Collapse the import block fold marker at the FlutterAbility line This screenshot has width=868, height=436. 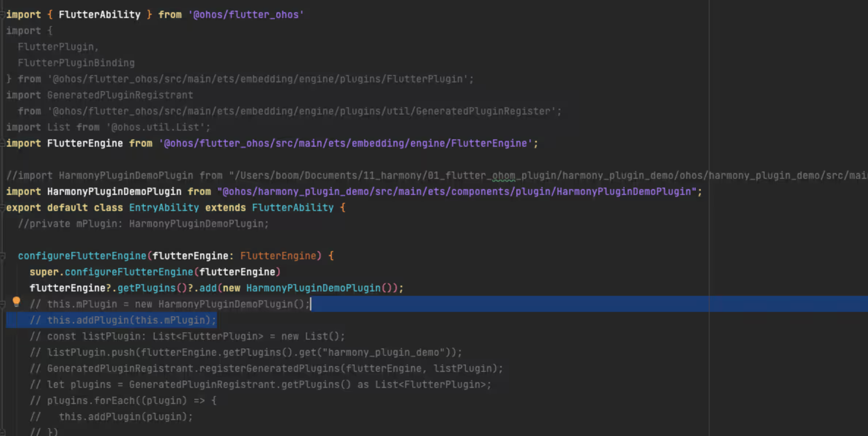[x=2, y=15]
